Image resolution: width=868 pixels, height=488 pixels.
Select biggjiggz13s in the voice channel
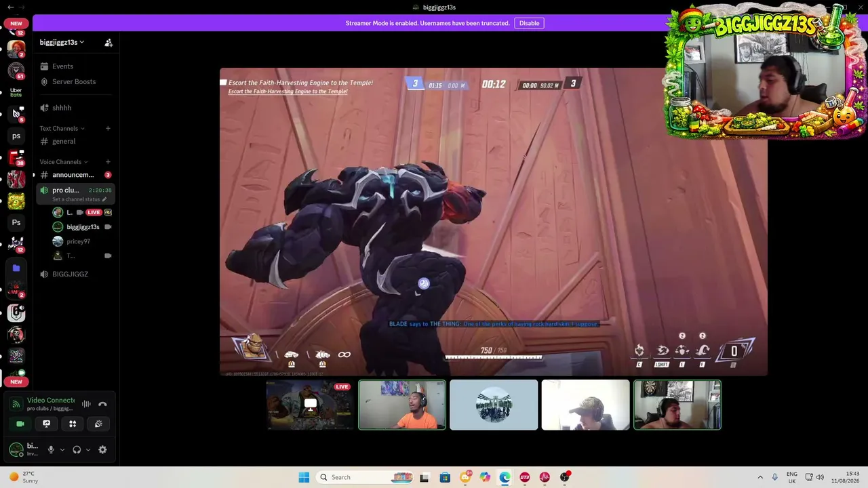point(82,227)
